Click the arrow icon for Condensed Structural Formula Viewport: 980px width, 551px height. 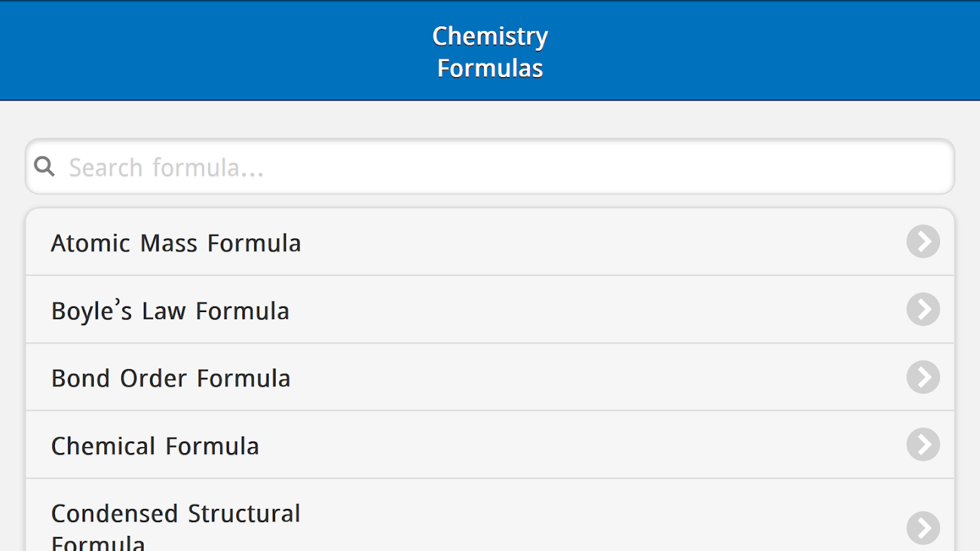923,528
